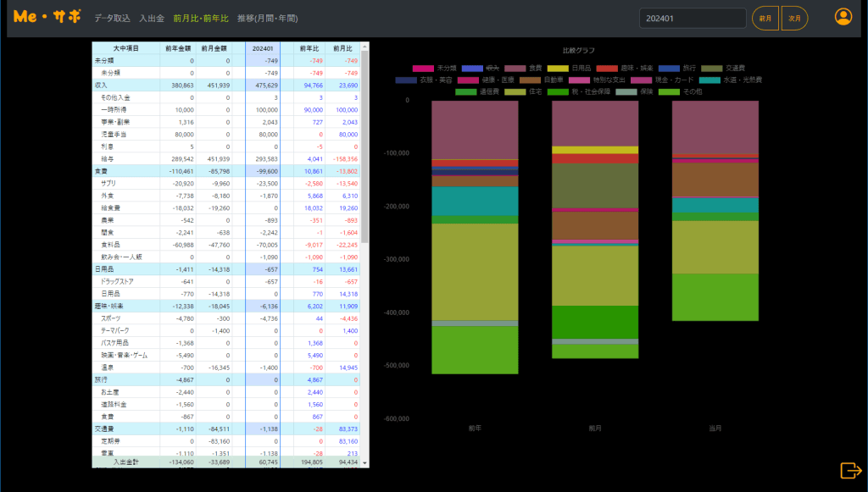
Task: Open the user account profile icon
Action: (x=843, y=17)
